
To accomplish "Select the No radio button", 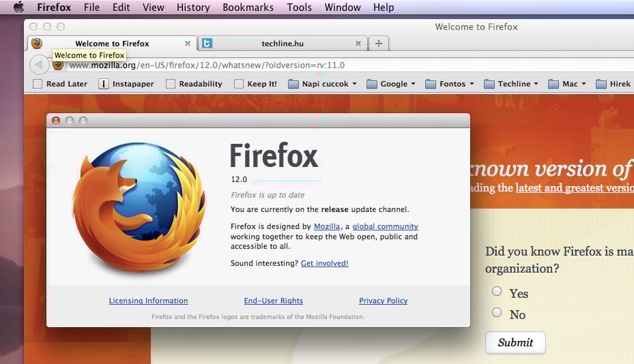I will coord(497,312).
